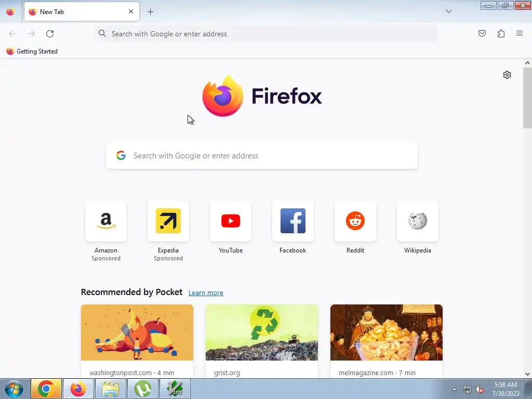This screenshot has height=399, width=532.
Task: Click the vertical scrollbar thumb
Action: 527,98
